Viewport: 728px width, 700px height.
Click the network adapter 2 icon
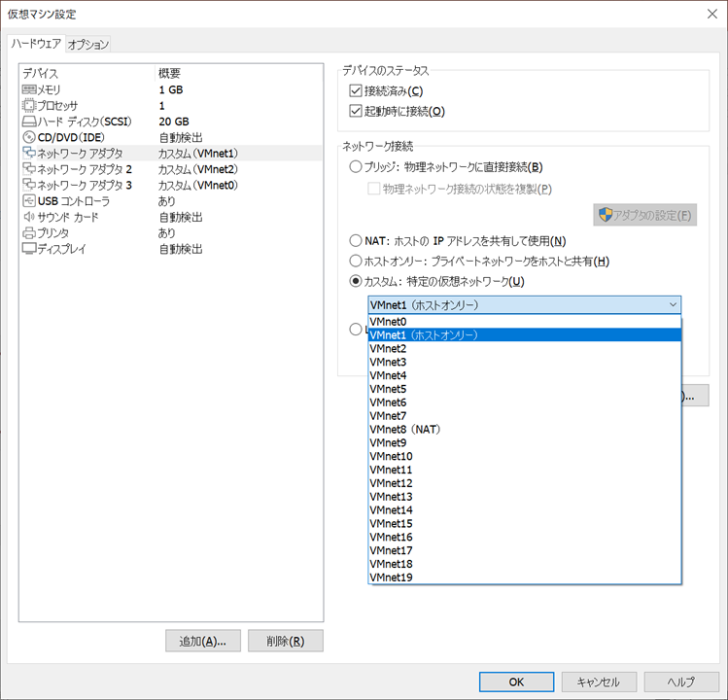click(29, 168)
